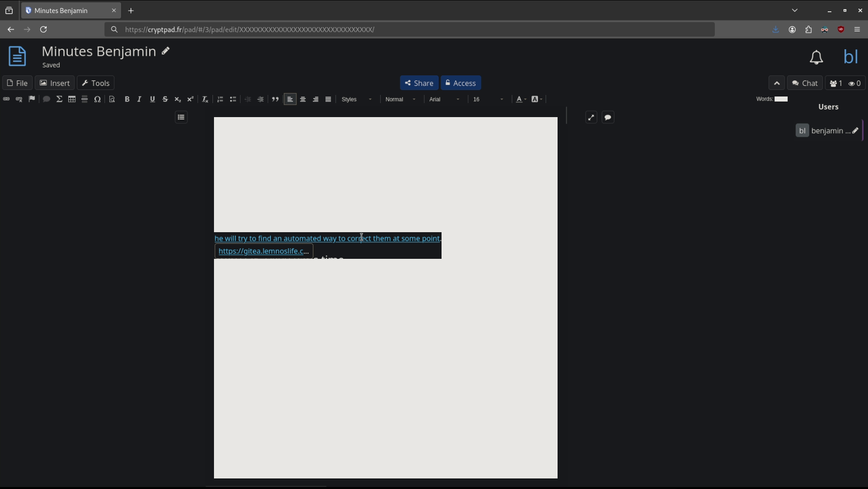The image size is (868, 489).
Task: Click the Share button
Action: (419, 83)
